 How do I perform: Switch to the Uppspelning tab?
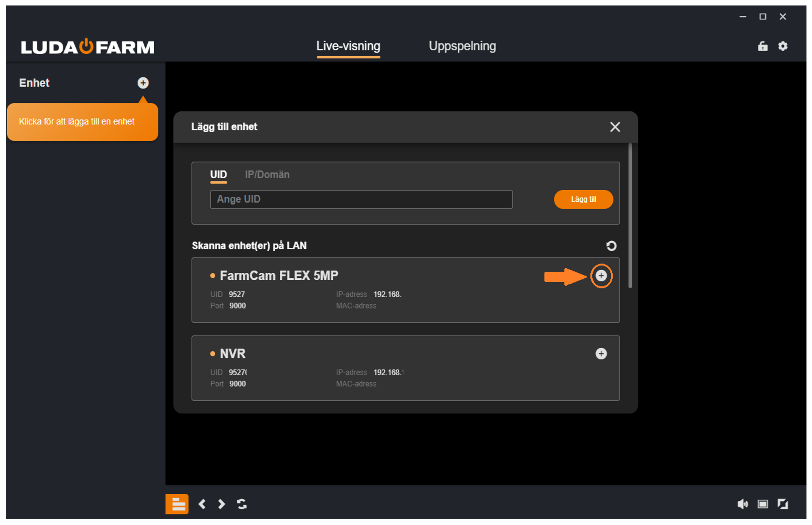(x=462, y=46)
